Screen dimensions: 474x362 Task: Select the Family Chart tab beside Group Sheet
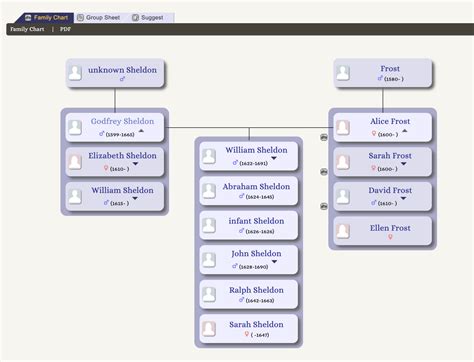[x=46, y=17]
